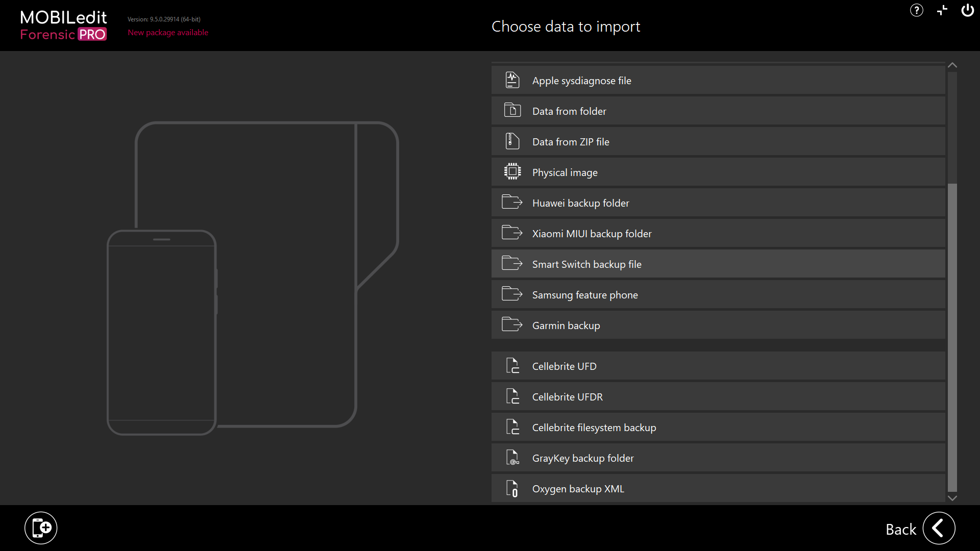Click the add new item icon top right
The height and width of the screenshot is (551, 980).
941,10
